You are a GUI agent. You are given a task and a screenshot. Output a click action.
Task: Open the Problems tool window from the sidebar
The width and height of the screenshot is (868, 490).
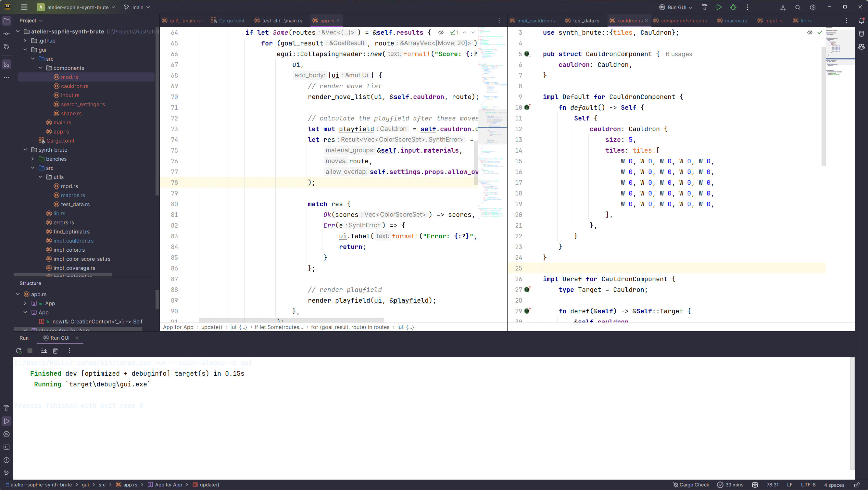[x=6, y=460]
